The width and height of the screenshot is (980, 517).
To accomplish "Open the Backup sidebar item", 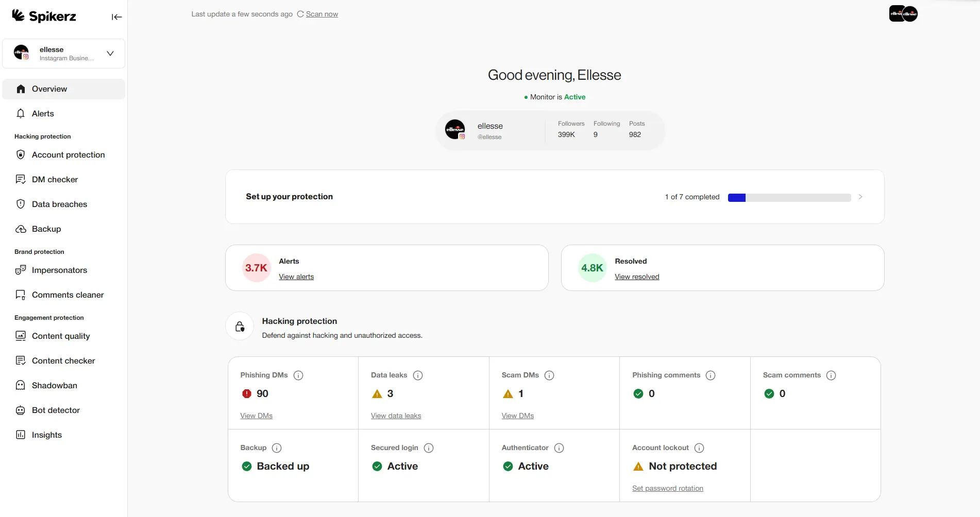I will (x=64, y=229).
